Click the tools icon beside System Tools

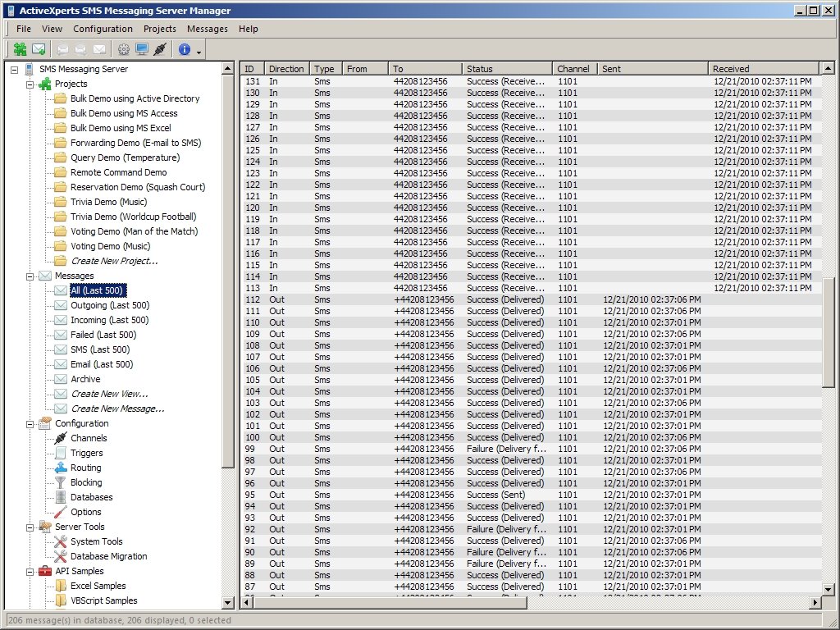tap(61, 541)
